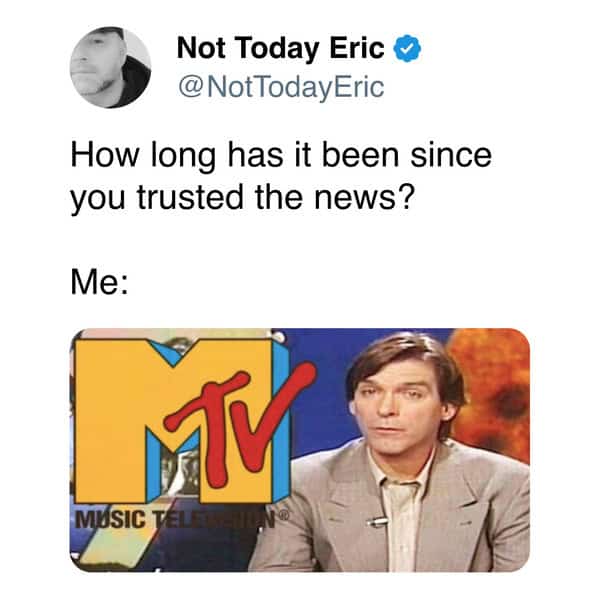
Task: Select the text line "How long has it been since"
Action: coord(281,155)
